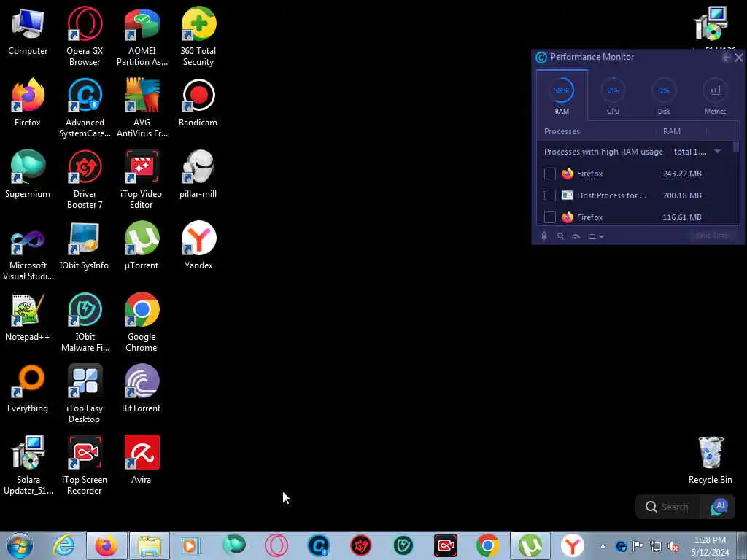Select IObit Malware Fighter desktop icon
Screen dimensions: 747x560
[85, 322]
